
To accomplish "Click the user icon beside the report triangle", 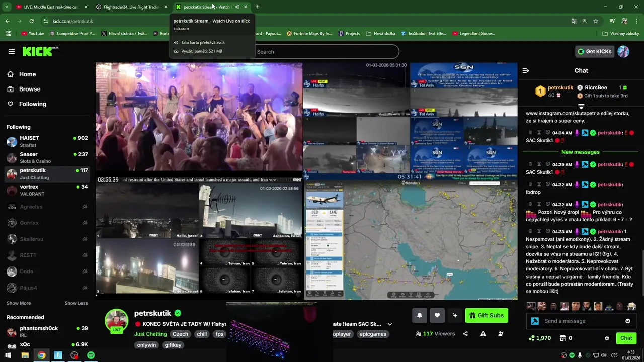I will point(501,334).
